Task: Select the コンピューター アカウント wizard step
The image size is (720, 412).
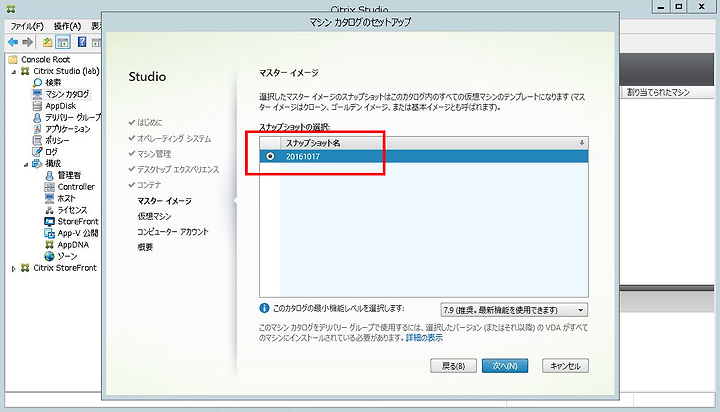Action: coord(173,232)
